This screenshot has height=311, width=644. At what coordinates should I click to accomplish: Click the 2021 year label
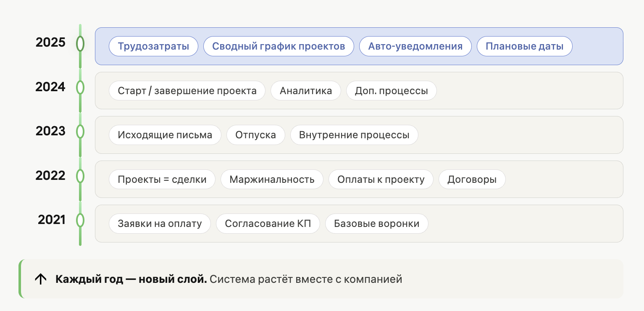[52, 220]
